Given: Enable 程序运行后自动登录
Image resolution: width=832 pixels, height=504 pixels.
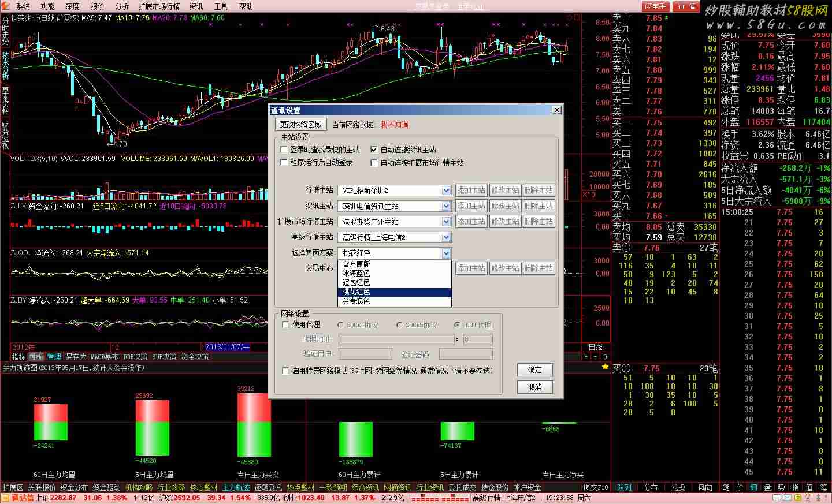Looking at the screenshot, I should click(x=284, y=163).
